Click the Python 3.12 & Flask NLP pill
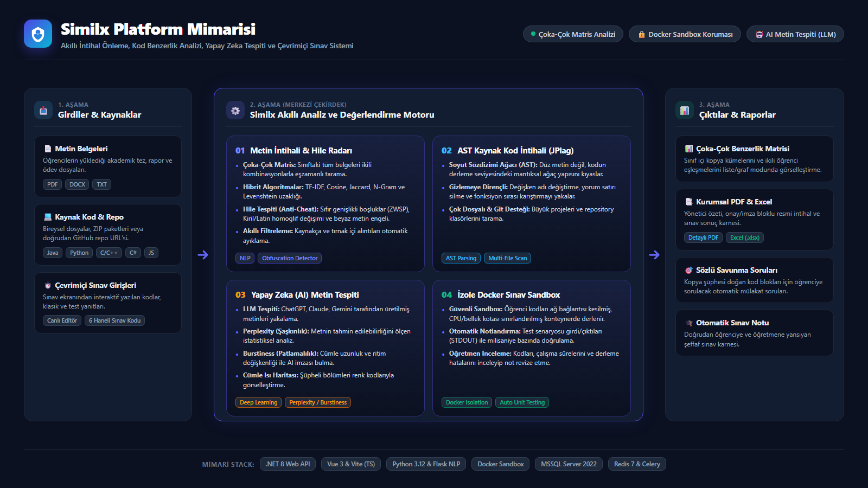This screenshot has height=488, width=868. click(426, 464)
